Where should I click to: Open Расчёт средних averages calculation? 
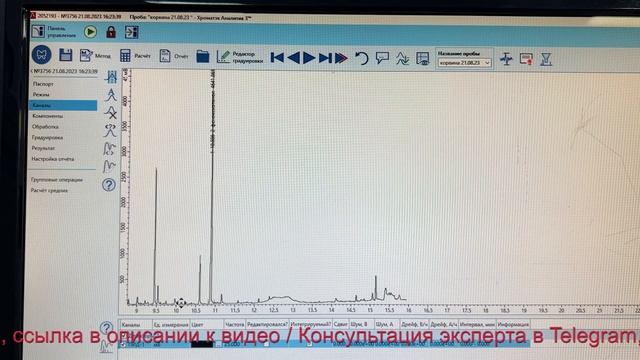click(49, 190)
